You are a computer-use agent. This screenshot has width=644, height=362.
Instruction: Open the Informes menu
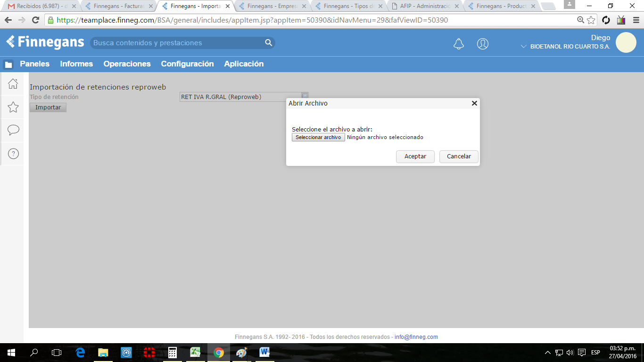click(76, 64)
